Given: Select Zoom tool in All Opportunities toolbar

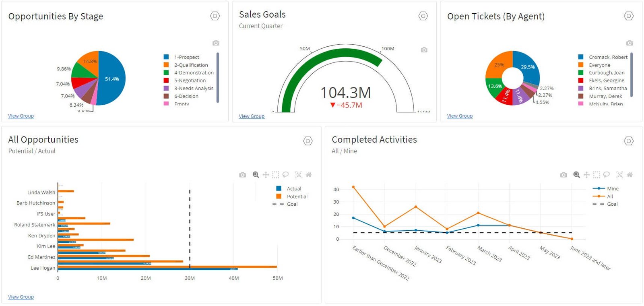Looking at the screenshot, I should click(x=256, y=175).
